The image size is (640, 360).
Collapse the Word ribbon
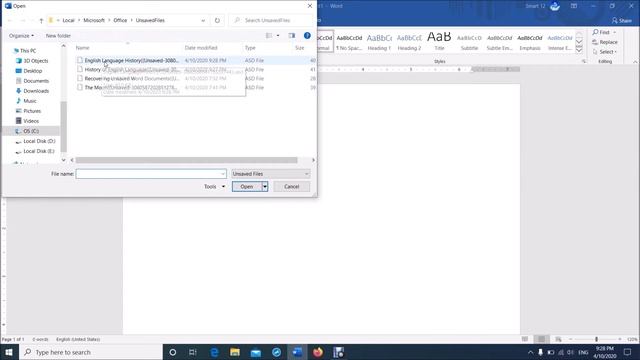[x=635, y=62]
